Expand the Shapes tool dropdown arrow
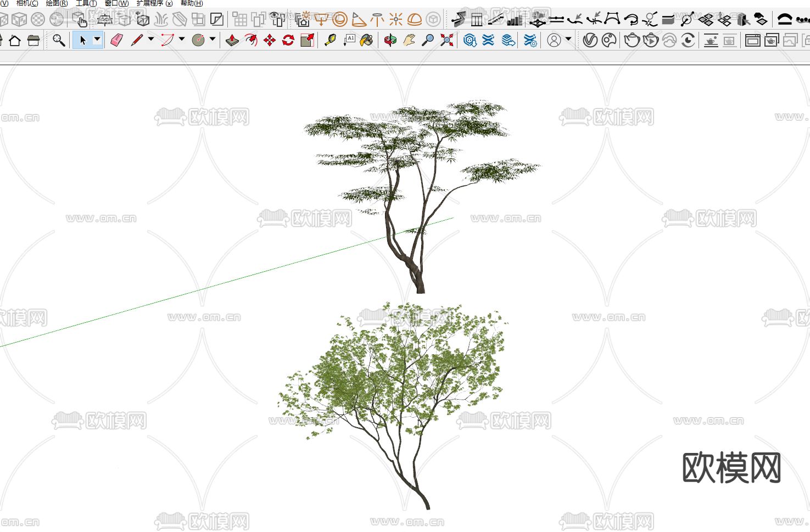 [213, 40]
